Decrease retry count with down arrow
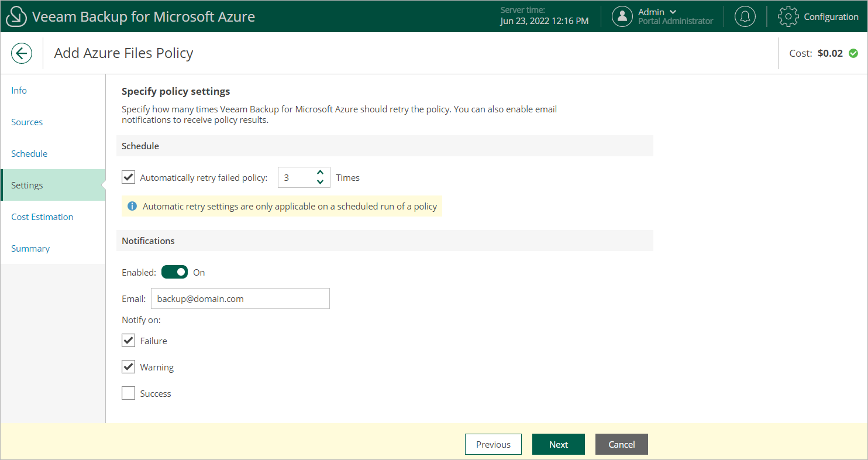Screen dimensions: 868x460 (x=320, y=182)
